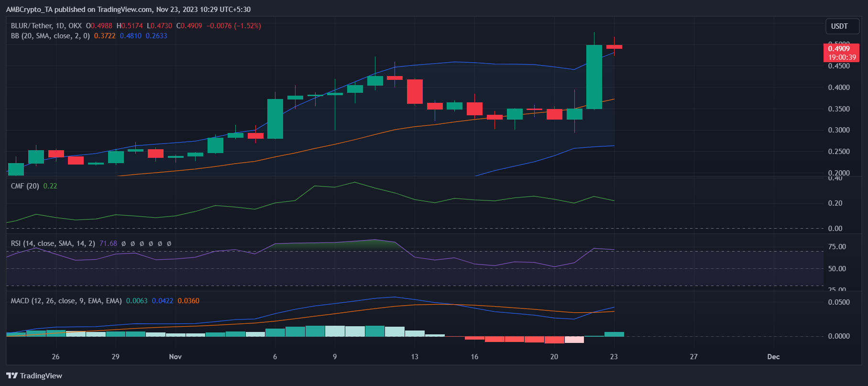Click the BB lower band value 0.2633
868x386 pixels.
coord(156,36)
